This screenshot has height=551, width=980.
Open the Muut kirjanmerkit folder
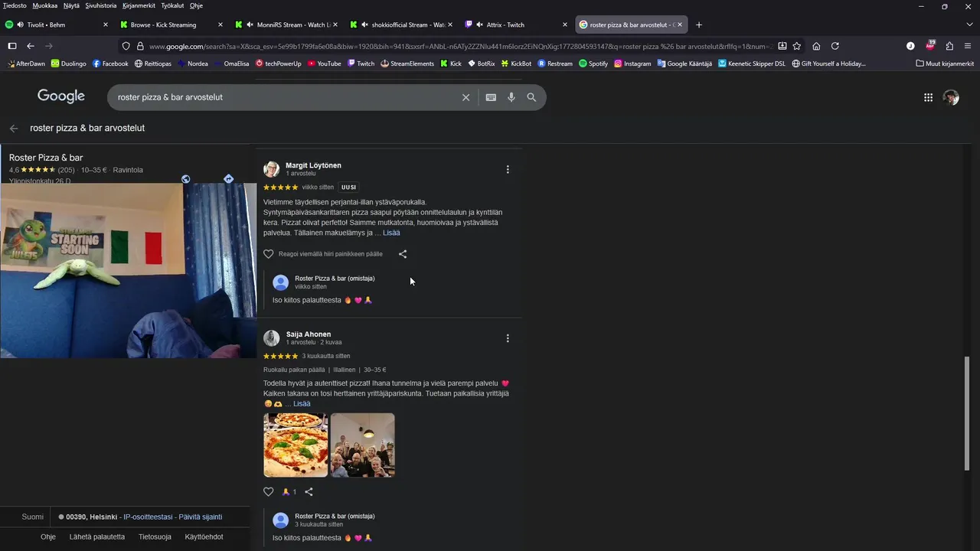(x=943, y=64)
